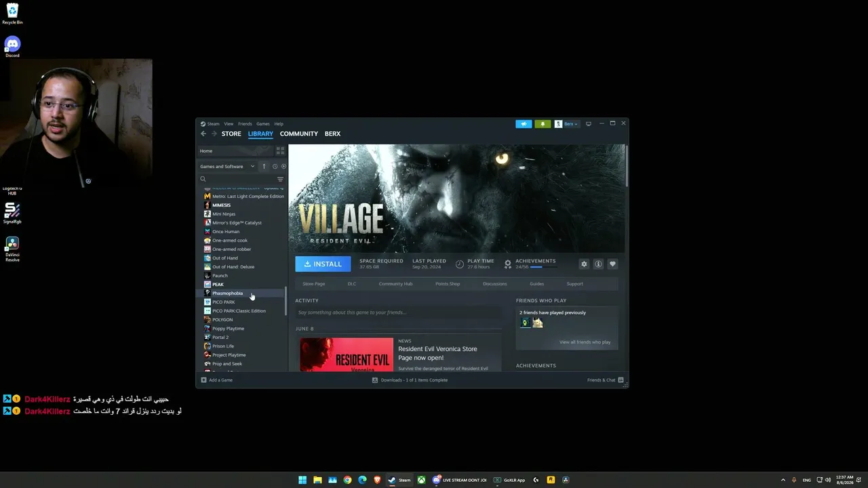Open Recycle Bin on desktop
This screenshot has width=868, height=488.
tap(12, 14)
